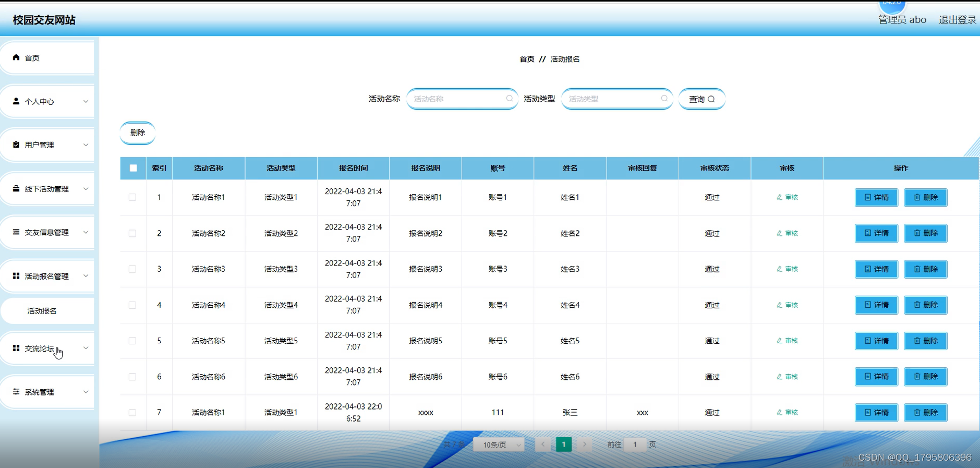Viewport: 980px width, 468px height.
Task: Check the checkbox for row 7
Action: pos(132,413)
